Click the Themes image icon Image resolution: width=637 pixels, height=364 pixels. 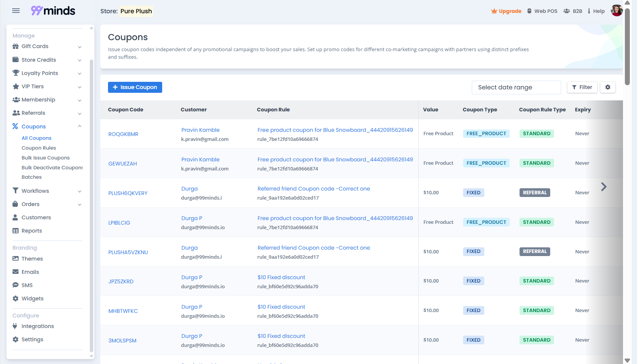point(16,259)
